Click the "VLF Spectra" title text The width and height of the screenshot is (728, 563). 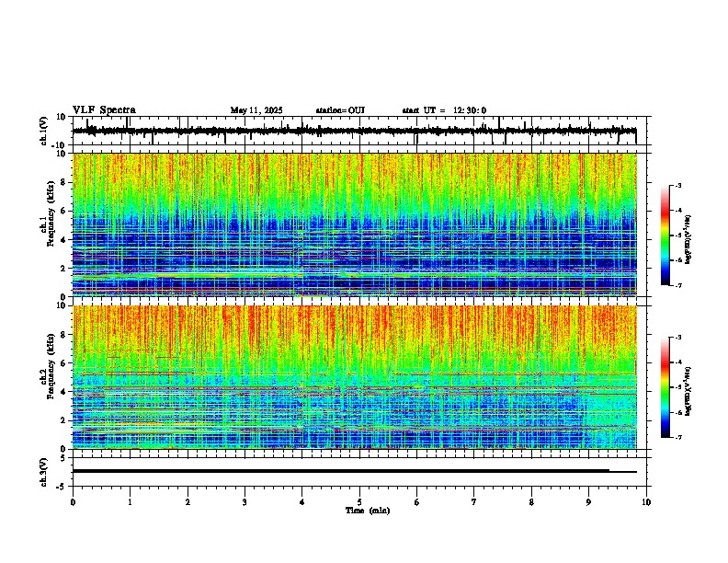(x=104, y=110)
